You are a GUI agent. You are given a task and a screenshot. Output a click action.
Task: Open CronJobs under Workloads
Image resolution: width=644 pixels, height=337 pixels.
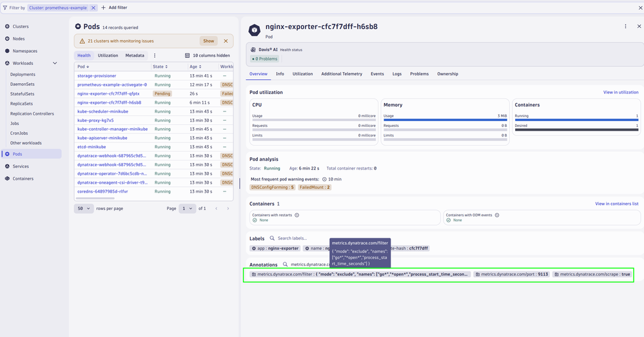[x=19, y=133]
